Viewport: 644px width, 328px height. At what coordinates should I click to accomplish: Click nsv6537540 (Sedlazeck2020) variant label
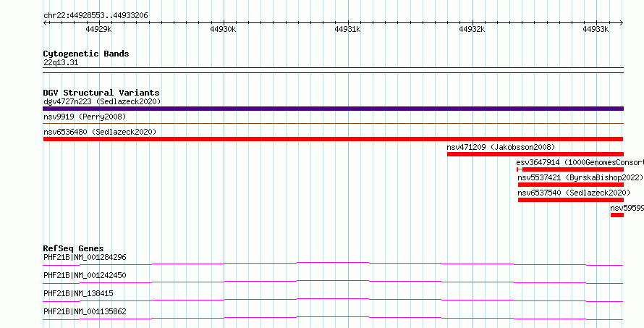tap(574, 193)
